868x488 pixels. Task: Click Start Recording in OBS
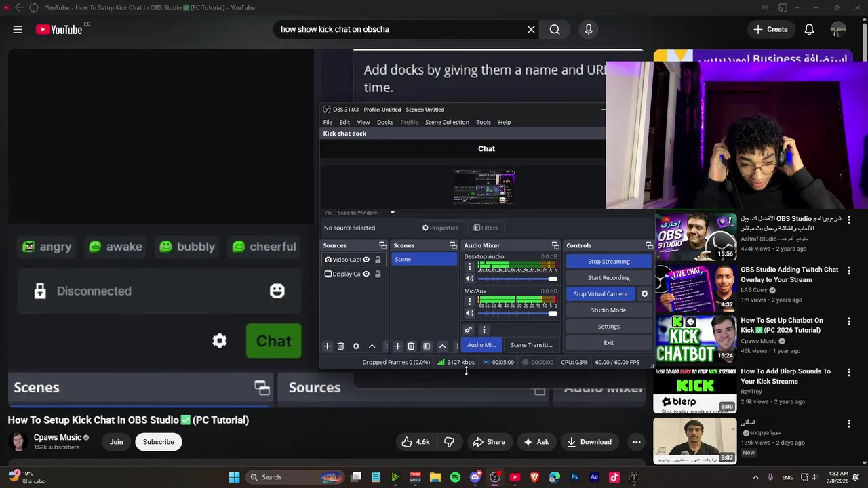(x=608, y=277)
